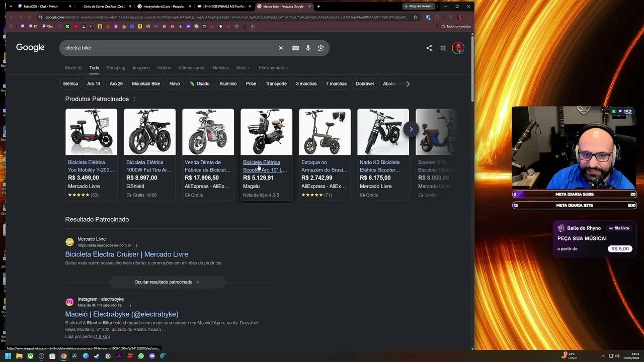Viewport: 644px width, 362px height.
Task: Select the Shopping results tab
Action: click(x=116, y=68)
